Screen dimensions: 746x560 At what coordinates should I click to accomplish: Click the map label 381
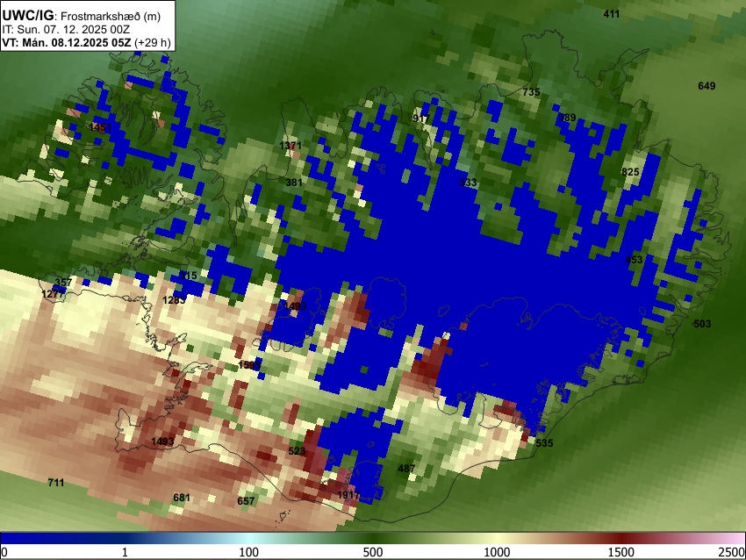(x=294, y=183)
